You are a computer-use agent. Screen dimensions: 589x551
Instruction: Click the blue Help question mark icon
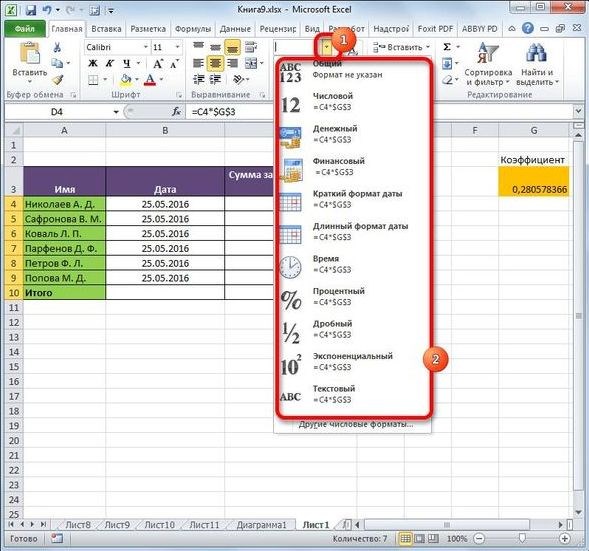tap(527, 28)
